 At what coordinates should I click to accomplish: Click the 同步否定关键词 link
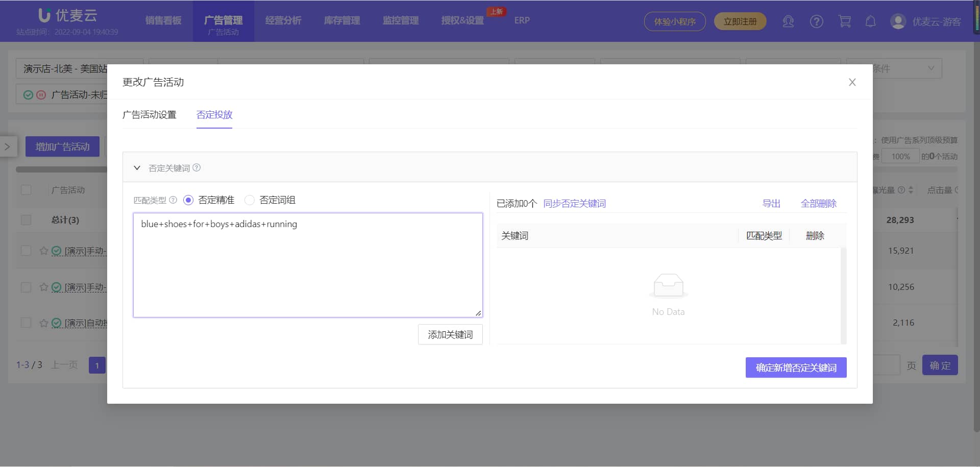pyautogui.click(x=574, y=204)
